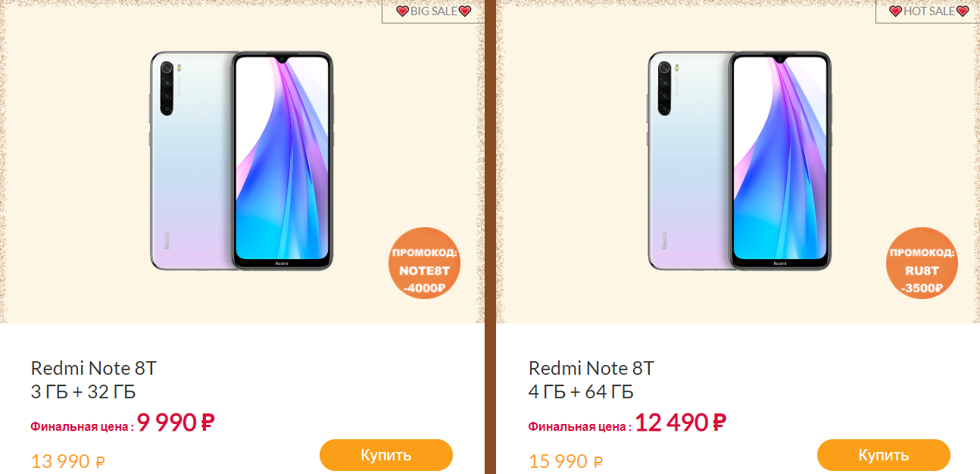The height and width of the screenshot is (474, 980).
Task: Click the left heart icon in HOT SALE
Action: pos(896,11)
